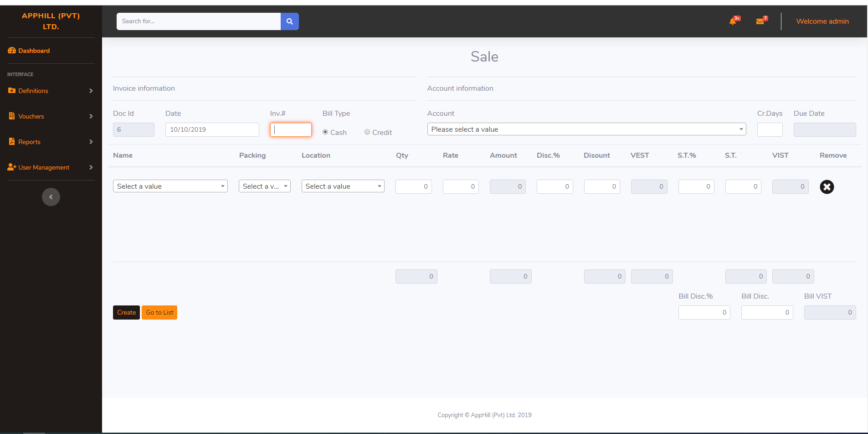
Task: Click the Welcome admin link
Action: (x=822, y=21)
